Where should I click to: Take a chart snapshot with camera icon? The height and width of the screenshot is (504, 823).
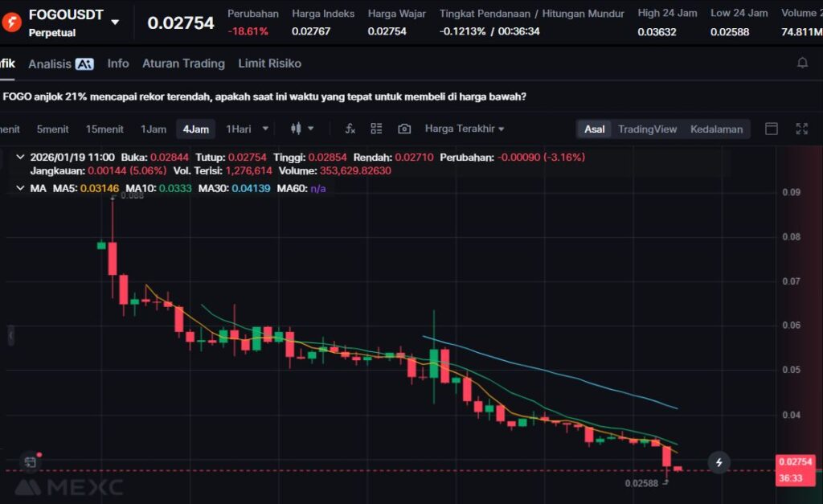tap(404, 129)
